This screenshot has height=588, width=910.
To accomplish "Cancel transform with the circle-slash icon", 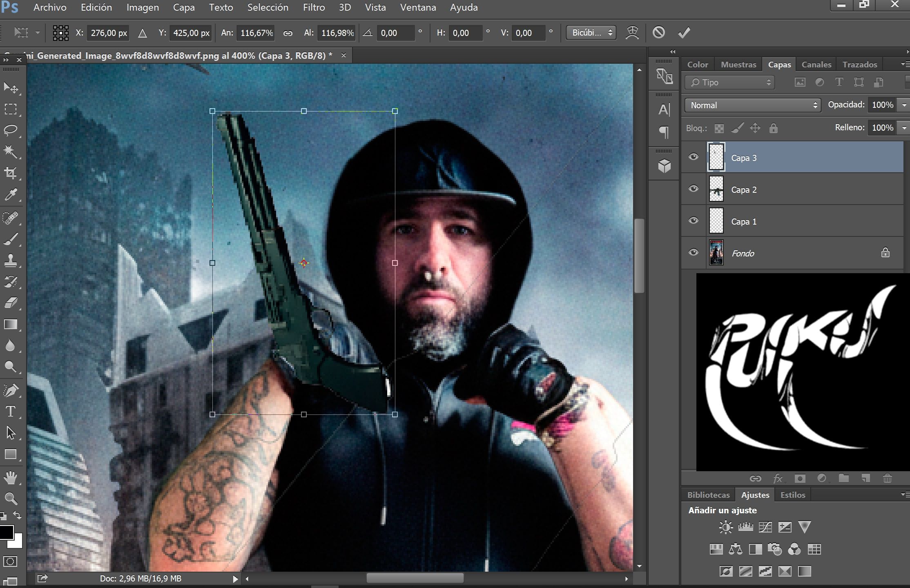I will click(x=658, y=33).
